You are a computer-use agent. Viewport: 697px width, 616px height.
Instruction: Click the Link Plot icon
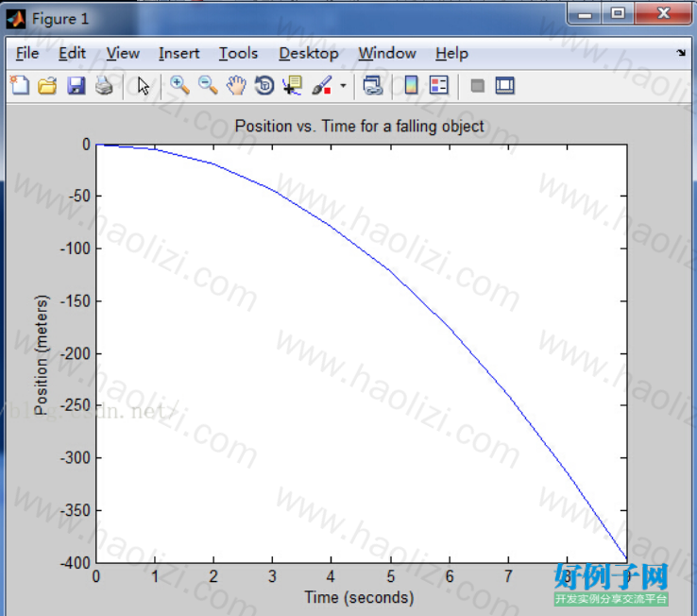click(x=372, y=85)
